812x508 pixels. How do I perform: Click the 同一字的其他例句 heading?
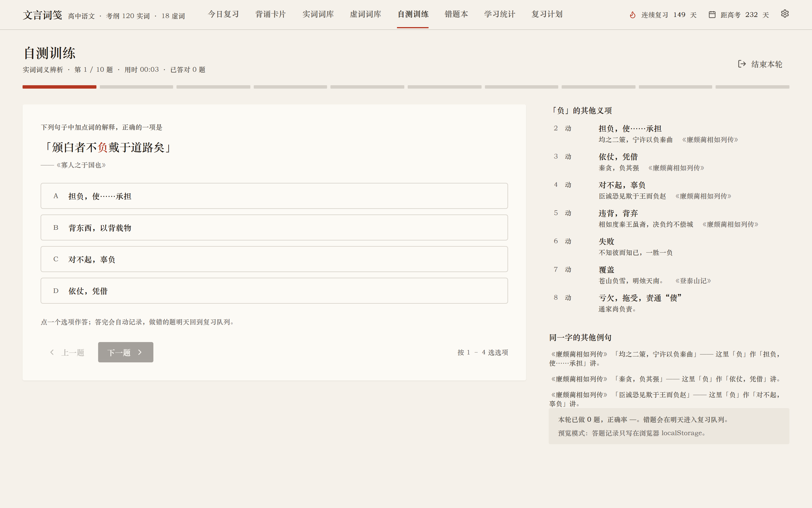click(x=580, y=337)
